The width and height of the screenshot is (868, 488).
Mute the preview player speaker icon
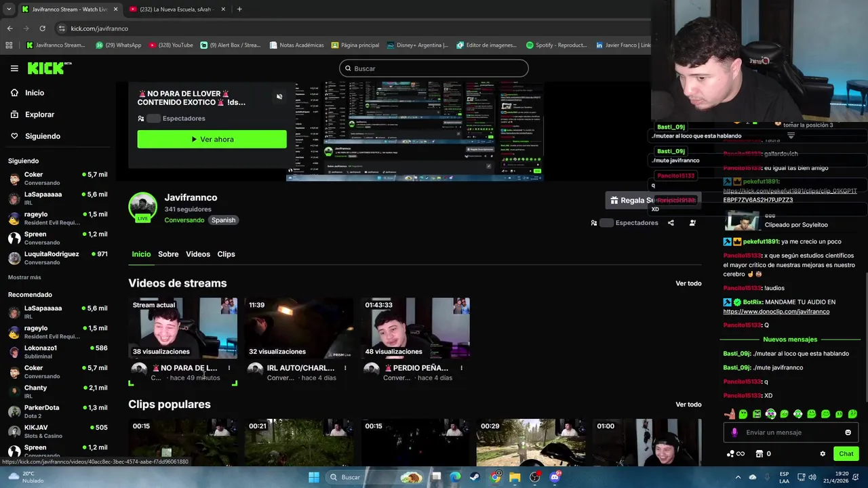[x=279, y=97]
